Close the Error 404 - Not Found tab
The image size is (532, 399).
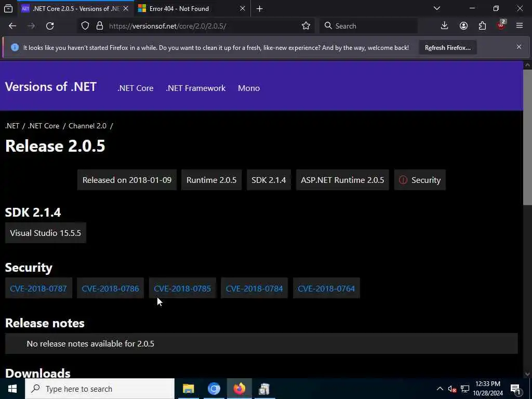242,8
